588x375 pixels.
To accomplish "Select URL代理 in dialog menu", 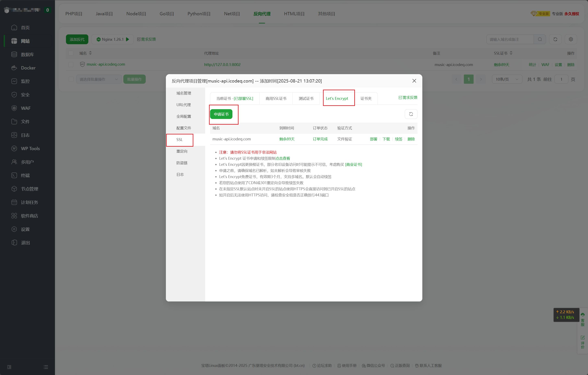I will (x=184, y=105).
